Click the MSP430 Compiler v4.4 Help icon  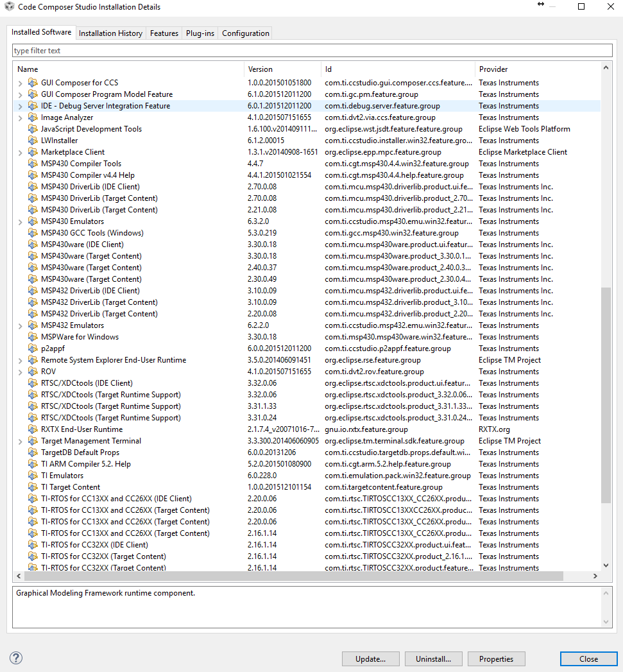[33, 175]
